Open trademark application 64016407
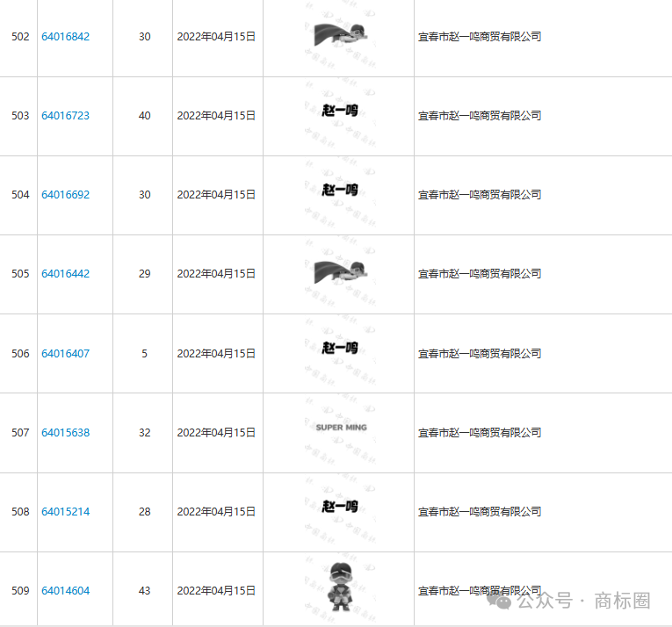The image size is (672, 627). [65, 354]
